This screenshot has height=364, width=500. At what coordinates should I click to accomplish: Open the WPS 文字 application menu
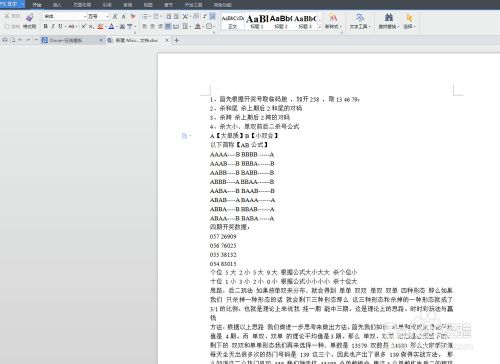12,4
